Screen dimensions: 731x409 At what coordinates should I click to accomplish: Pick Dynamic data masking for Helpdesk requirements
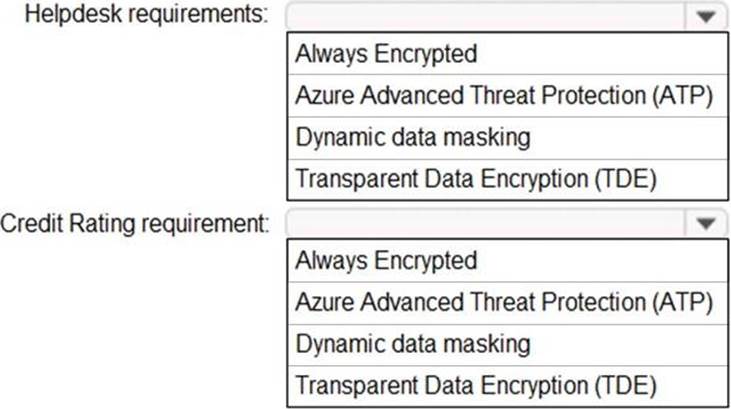click(x=412, y=137)
